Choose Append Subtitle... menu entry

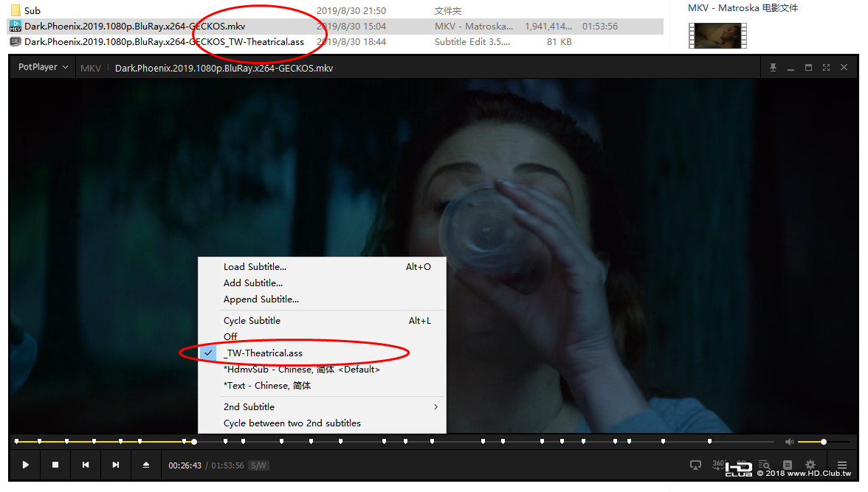pos(322,299)
